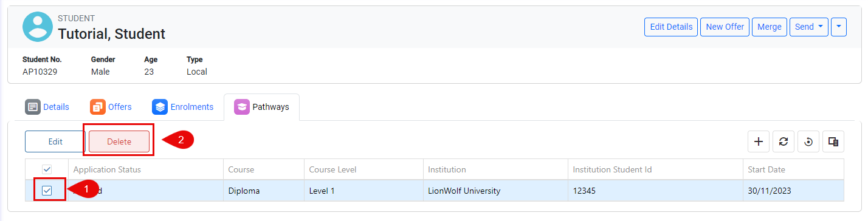Switch to the Pathways tab
The image size is (868, 221).
tap(261, 107)
